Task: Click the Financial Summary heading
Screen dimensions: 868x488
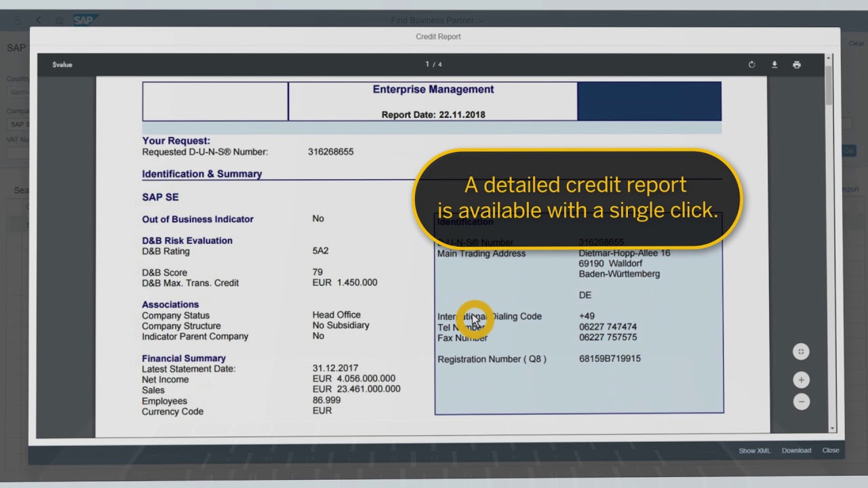Action: pyautogui.click(x=184, y=359)
